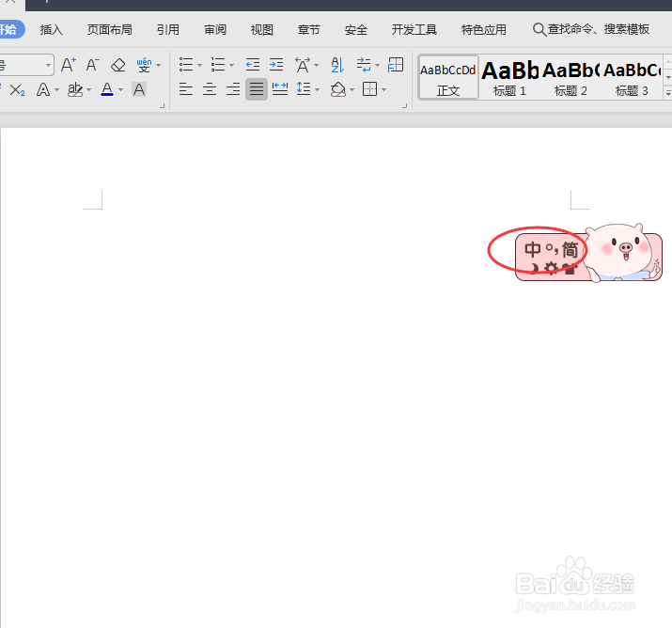672x628 pixels.
Task: Decrease font size with A- icon
Action: (92, 65)
